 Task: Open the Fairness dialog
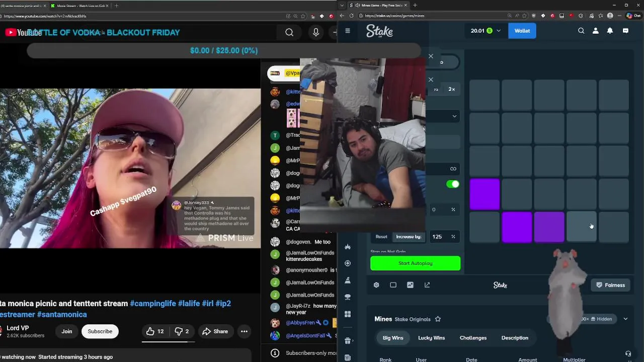[610, 285]
